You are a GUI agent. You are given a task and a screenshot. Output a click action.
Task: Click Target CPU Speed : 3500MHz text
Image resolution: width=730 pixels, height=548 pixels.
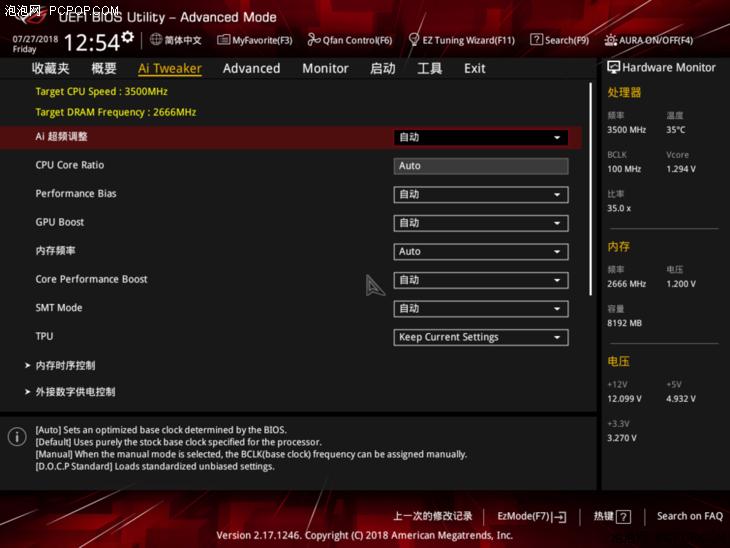(x=101, y=91)
